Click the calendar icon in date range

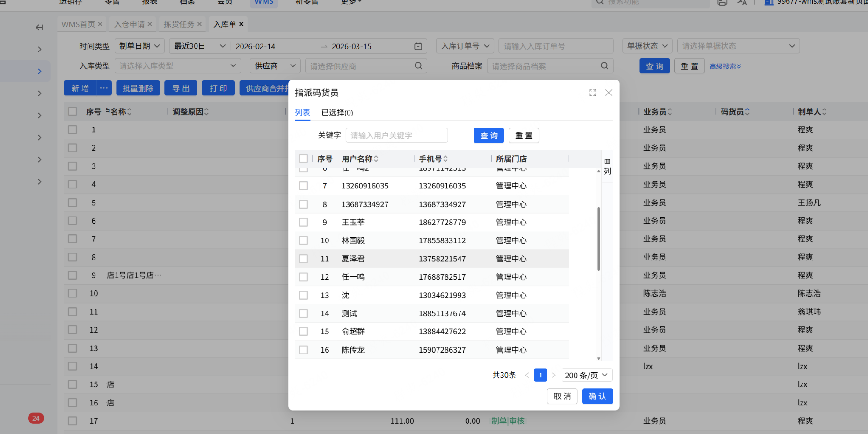coord(418,46)
